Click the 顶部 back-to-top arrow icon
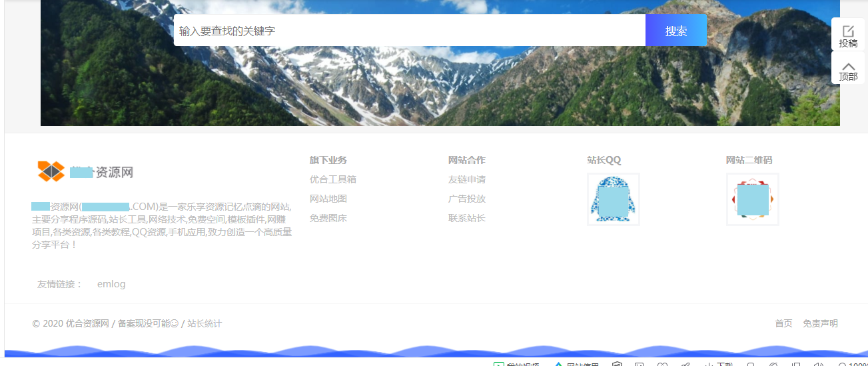Viewport: 868px width, 366px height. point(848,66)
